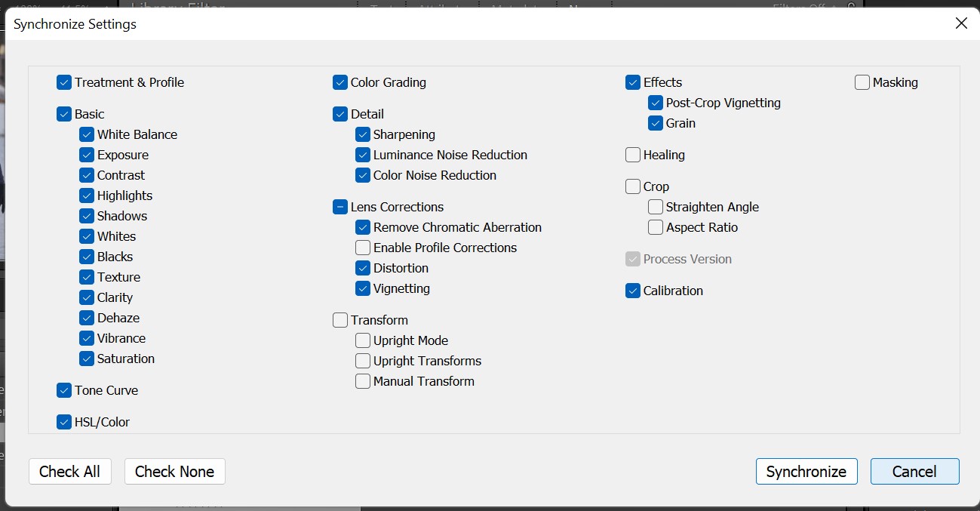Enable the Healing checkbox

[633, 155]
